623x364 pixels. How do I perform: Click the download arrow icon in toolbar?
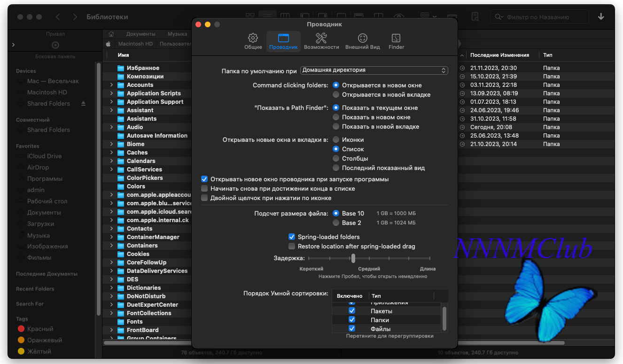click(x=601, y=17)
